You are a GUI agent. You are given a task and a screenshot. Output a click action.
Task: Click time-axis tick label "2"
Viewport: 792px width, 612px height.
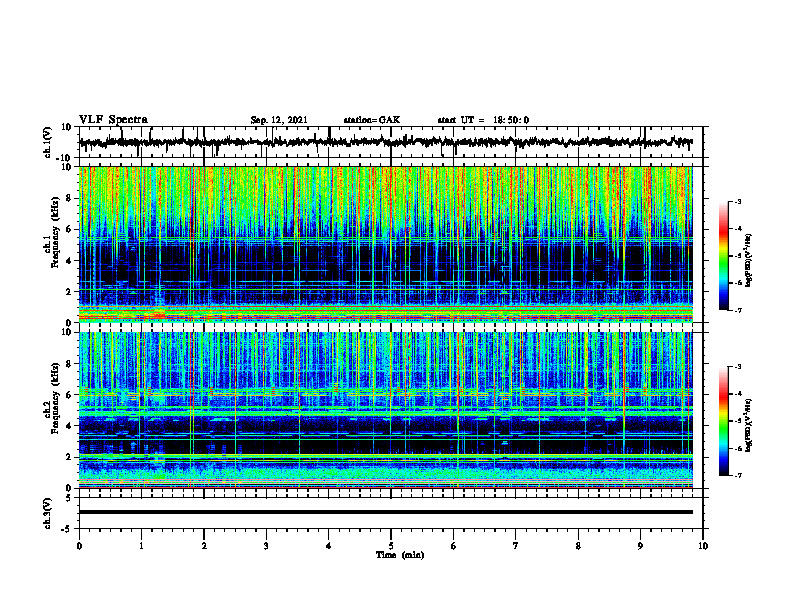pyautogui.click(x=204, y=546)
